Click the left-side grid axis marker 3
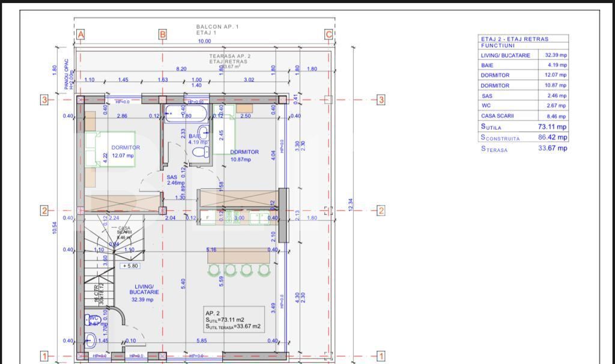This screenshot has height=364, width=615. coord(44,100)
